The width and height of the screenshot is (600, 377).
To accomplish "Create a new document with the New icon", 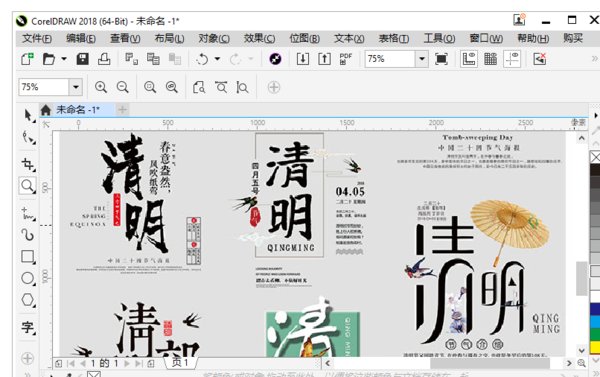I will (27, 59).
